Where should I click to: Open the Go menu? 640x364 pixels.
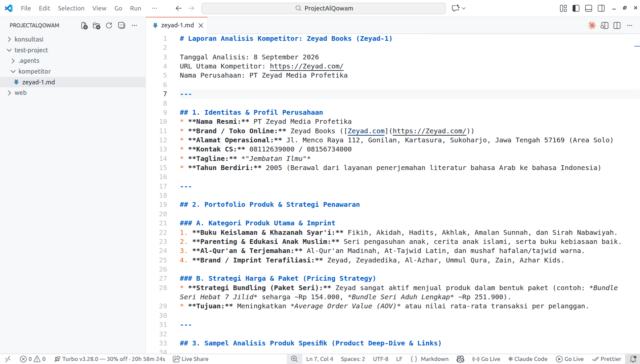pyautogui.click(x=118, y=8)
